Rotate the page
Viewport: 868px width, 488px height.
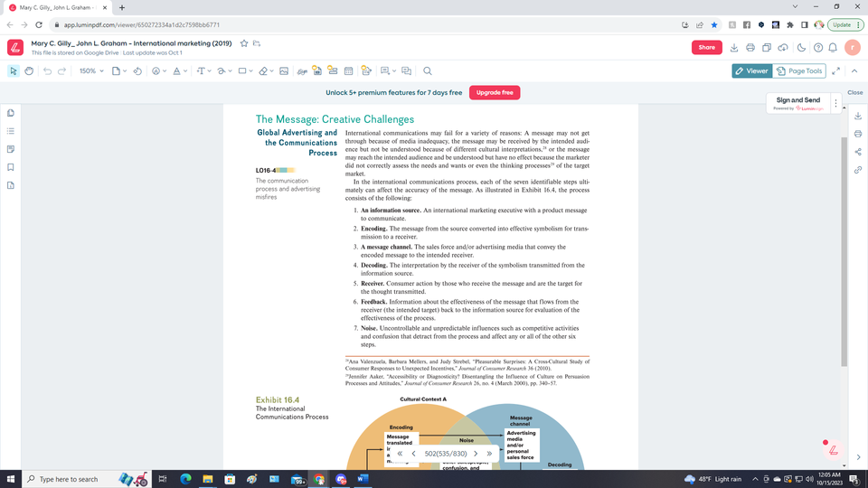point(137,70)
